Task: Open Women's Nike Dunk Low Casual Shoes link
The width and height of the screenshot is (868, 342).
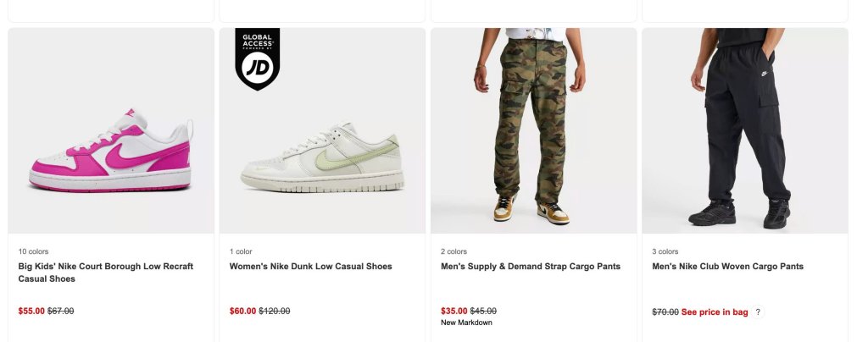Action: (x=311, y=267)
